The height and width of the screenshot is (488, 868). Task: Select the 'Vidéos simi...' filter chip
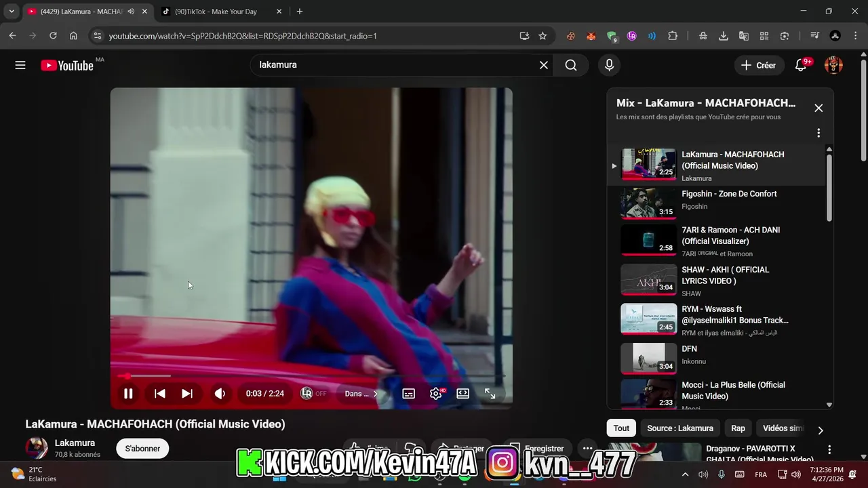coord(783,428)
